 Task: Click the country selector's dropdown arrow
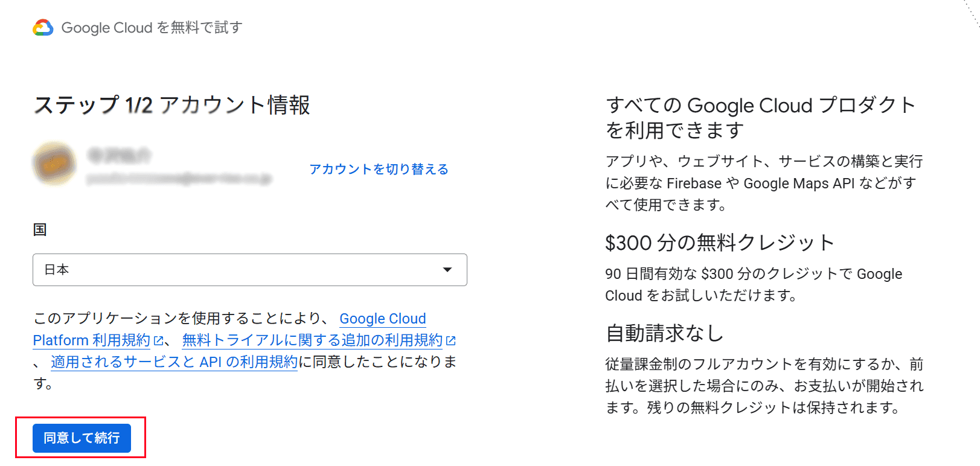tap(447, 270)
